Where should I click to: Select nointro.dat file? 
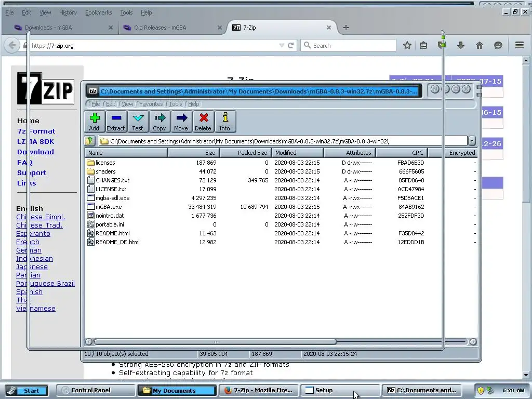click(x=110, y=216)
